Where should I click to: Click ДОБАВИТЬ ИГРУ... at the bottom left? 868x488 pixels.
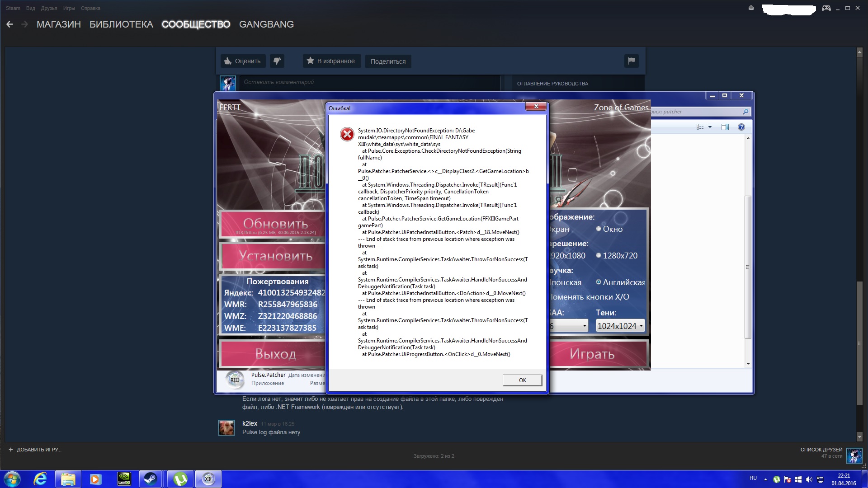click(35, 450)
